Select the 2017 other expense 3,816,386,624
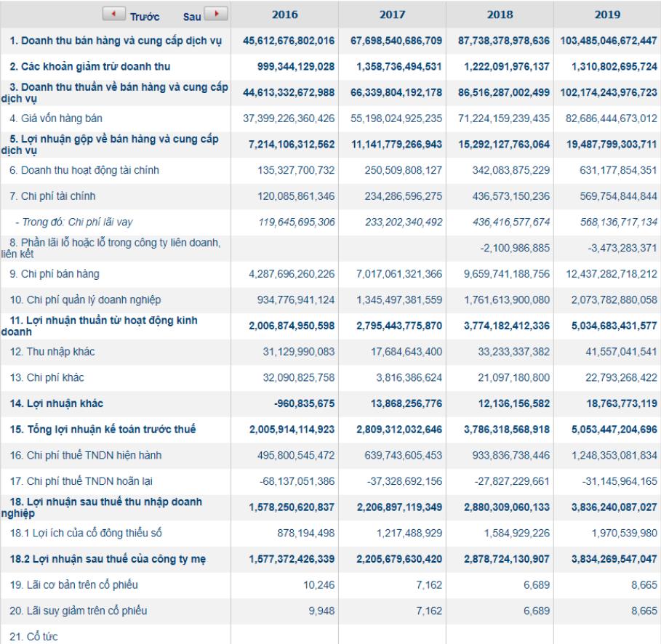This screenshot has width=661, height=644. (x=409, y=378)
